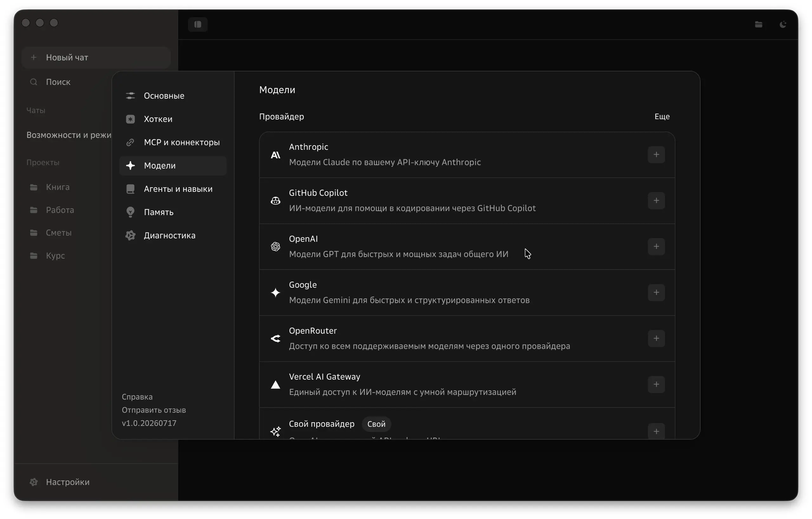
Task: Add the GitHub Copilot provider via plus button
Action: (x=656, y=200)
